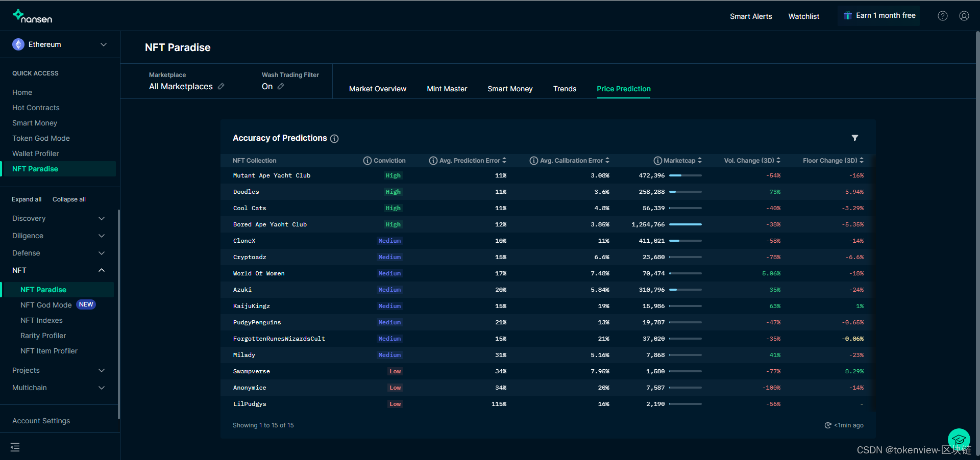
Task: Click the All Marketplaces value
Action: point(181,87)
